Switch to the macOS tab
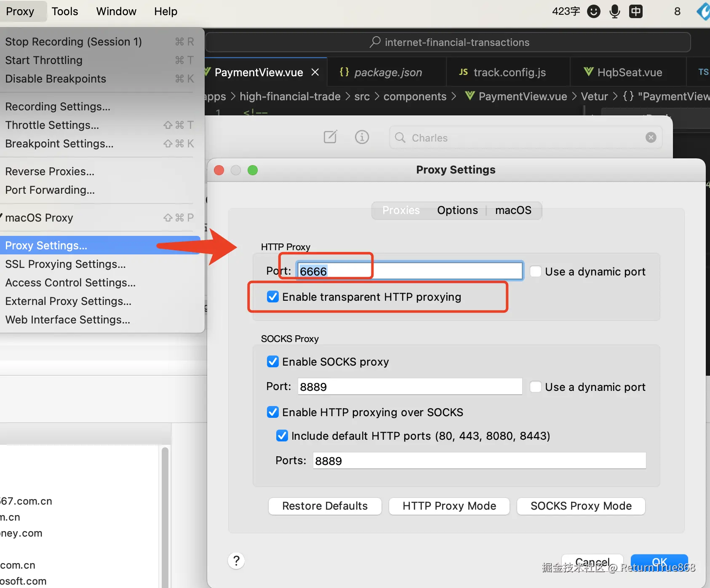The image size is (710, 588). click(x=513, y=210)
